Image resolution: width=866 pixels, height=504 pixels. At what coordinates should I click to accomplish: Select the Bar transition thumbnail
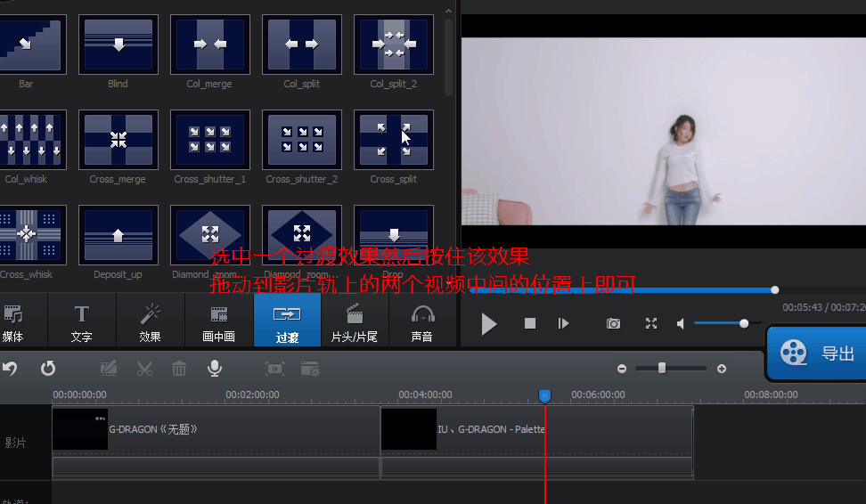coord(32,45)
